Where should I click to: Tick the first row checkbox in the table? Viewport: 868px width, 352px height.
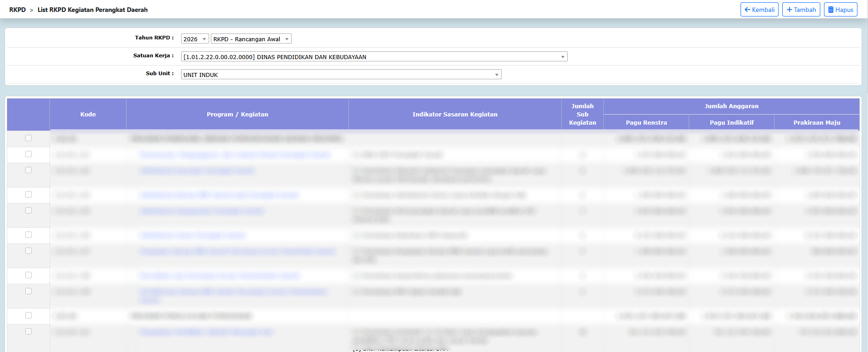click(28, 138)
